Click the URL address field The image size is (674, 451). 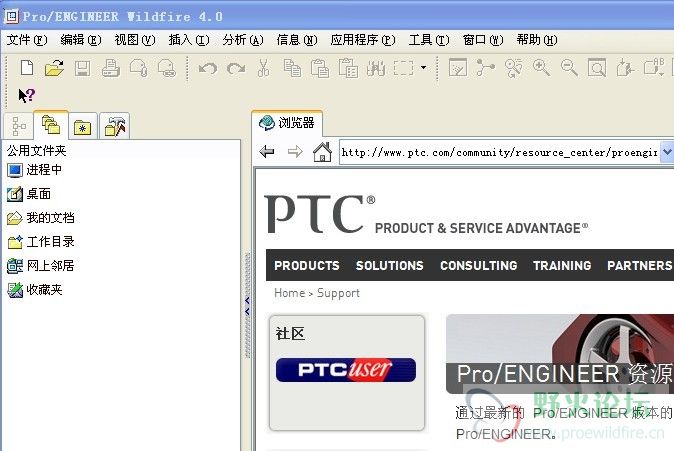[499, 152]
